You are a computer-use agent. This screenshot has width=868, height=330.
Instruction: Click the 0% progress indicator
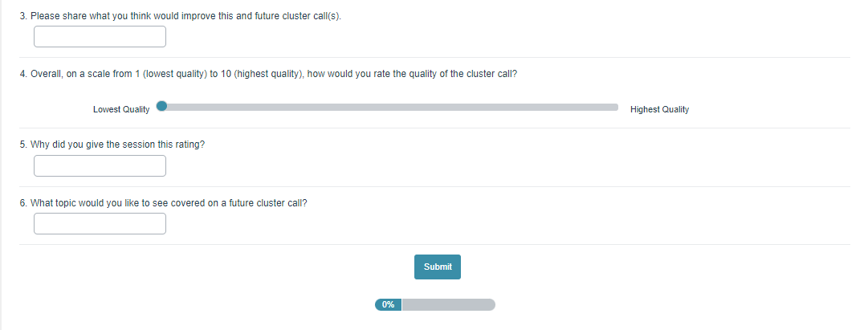(388, 304)
